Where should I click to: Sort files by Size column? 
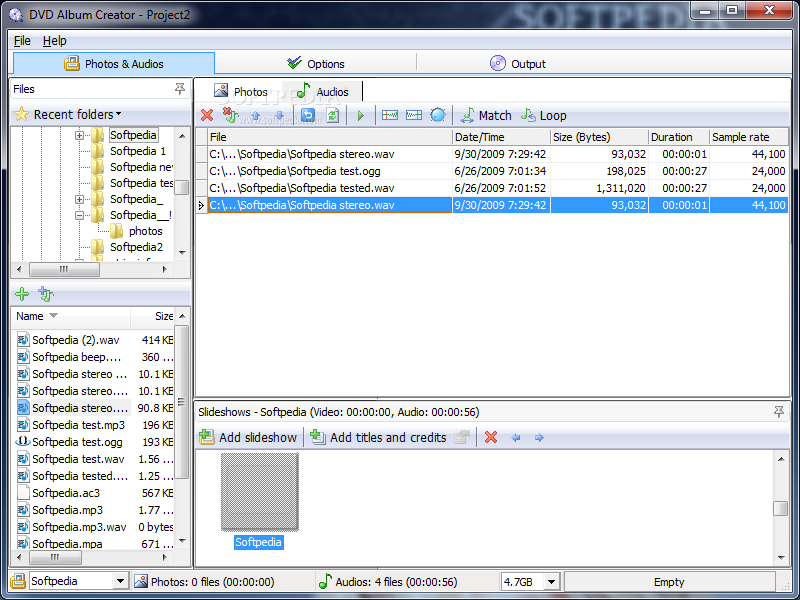coord(153,316)
